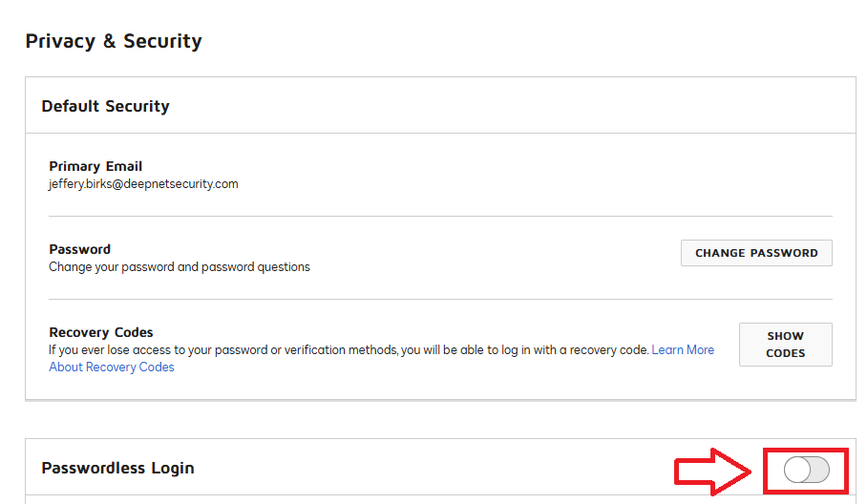This screenshot has height=504, width=867.
Task: Follow the Learn More link
Action: click(x=683, y=350)
